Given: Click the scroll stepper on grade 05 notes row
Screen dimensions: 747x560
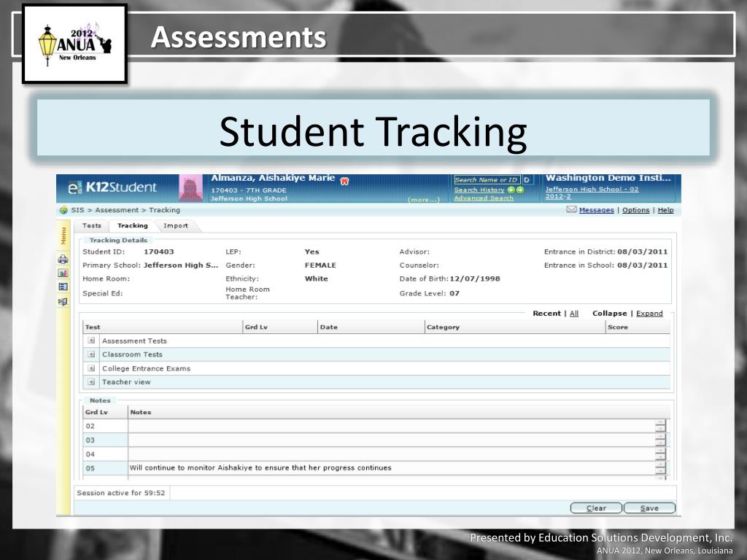Looking at the screenshot, I should (660, 467).
